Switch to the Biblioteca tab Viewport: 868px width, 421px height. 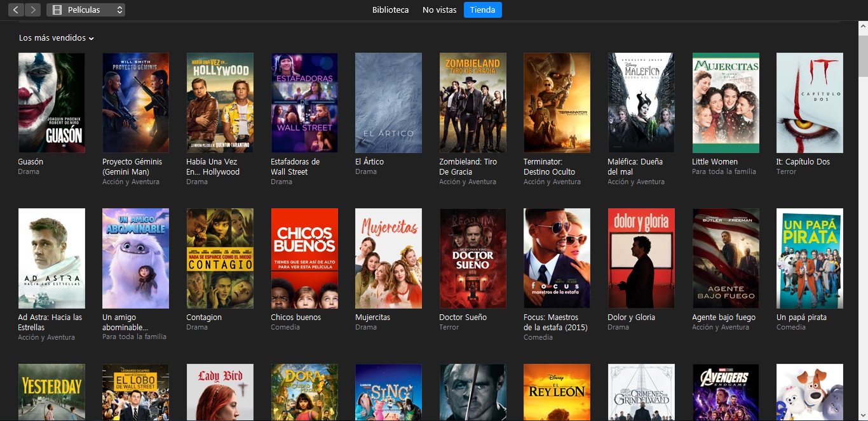pos(391,10)
